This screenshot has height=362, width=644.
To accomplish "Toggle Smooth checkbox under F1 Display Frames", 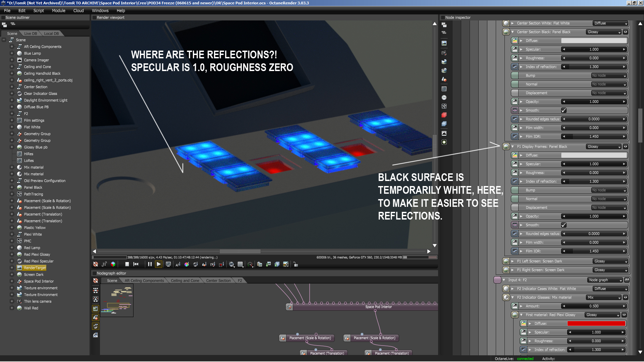I will click(563, 225).
